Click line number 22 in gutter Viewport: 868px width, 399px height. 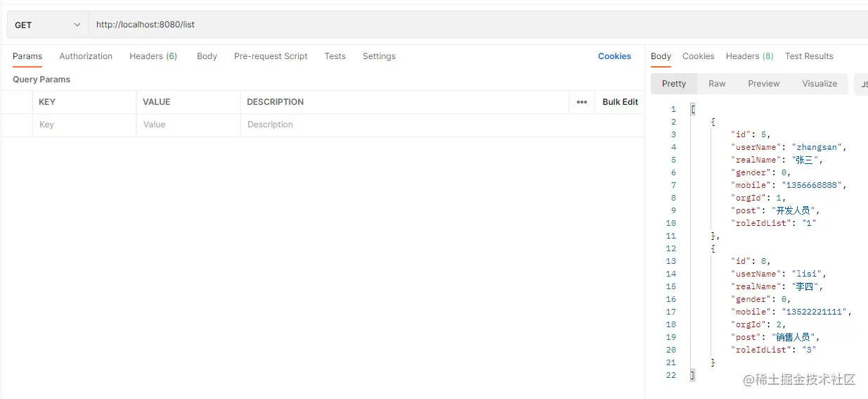(x=671, y=375)
